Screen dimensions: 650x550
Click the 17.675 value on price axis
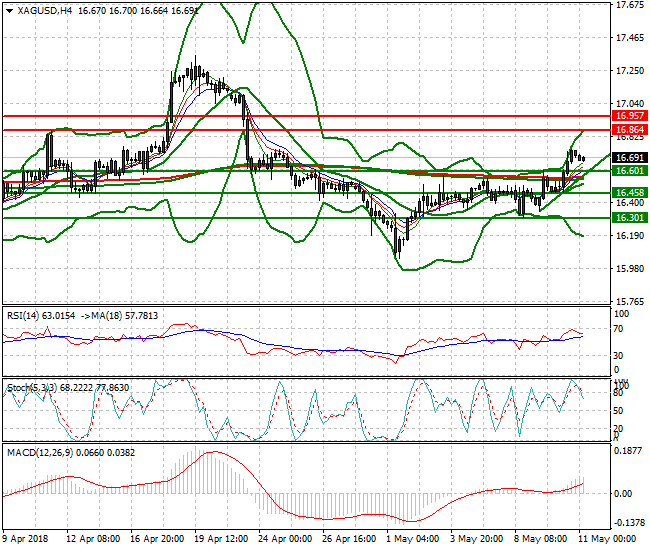(x=628, y=5)
